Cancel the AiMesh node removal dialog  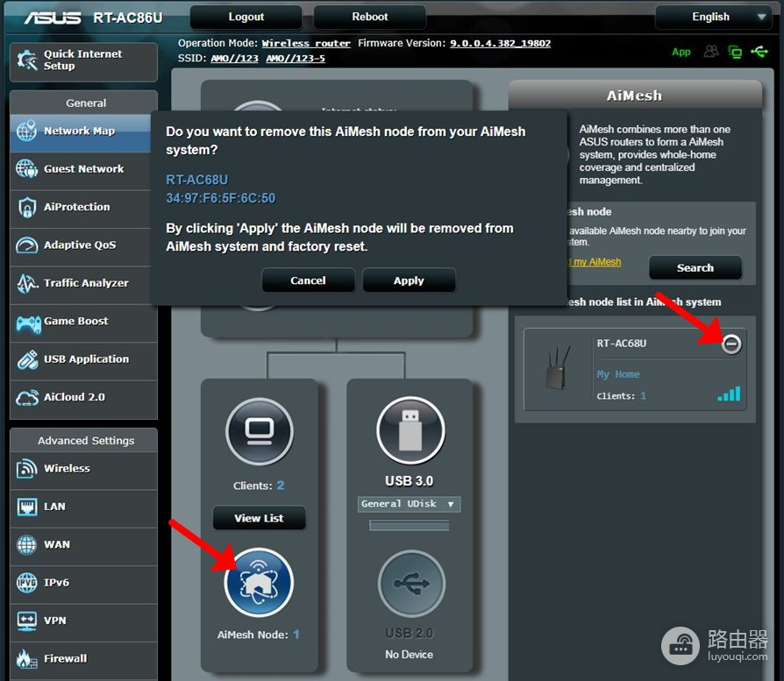click(x=308, y=280)
